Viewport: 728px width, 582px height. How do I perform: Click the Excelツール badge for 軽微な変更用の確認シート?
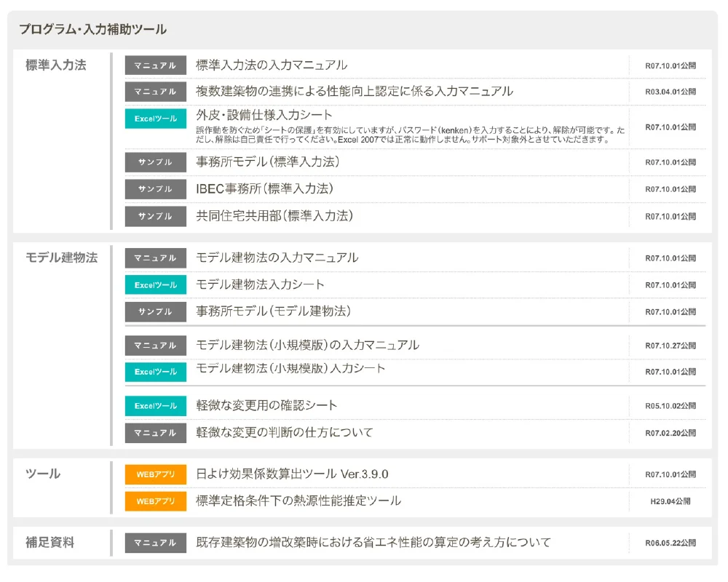[155, 406]
